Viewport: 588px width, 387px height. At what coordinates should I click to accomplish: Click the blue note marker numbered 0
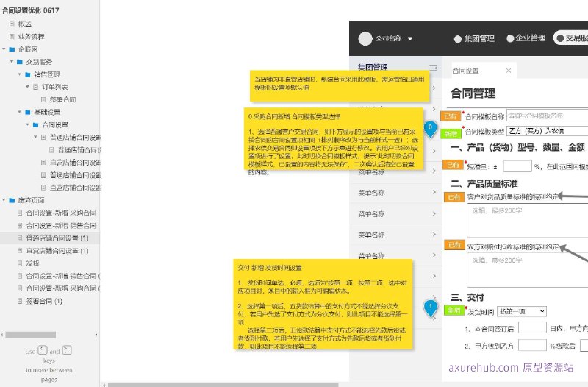pyautogui.click(x=430, y=129)
